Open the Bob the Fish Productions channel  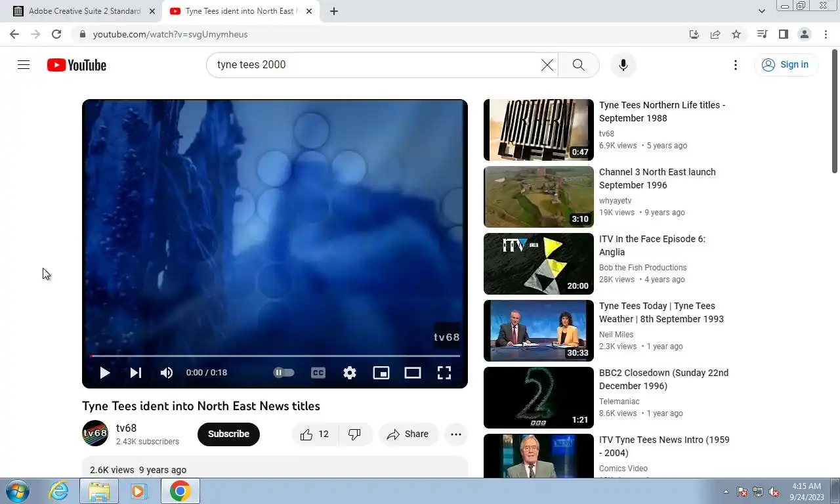pos(642,268)
